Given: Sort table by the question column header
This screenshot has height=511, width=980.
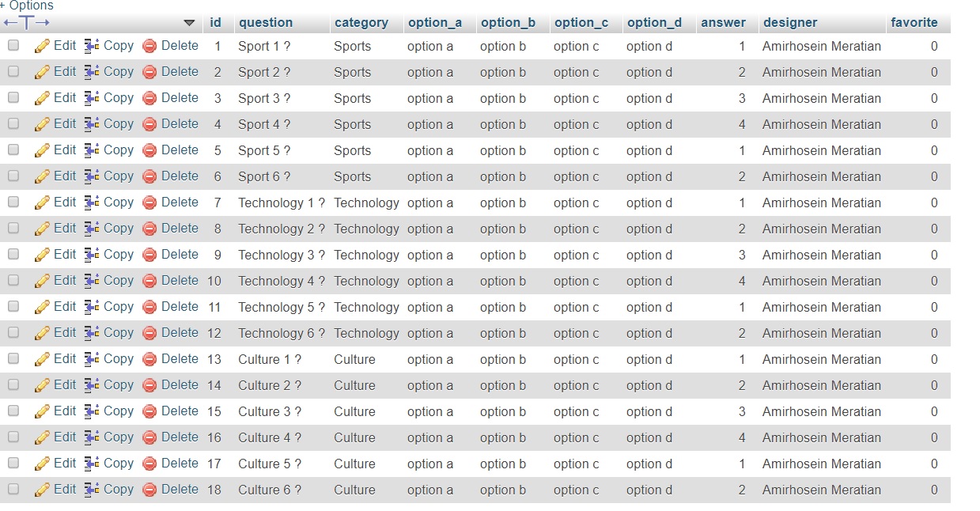Looking at the screenshot, I should click(266, 23).
